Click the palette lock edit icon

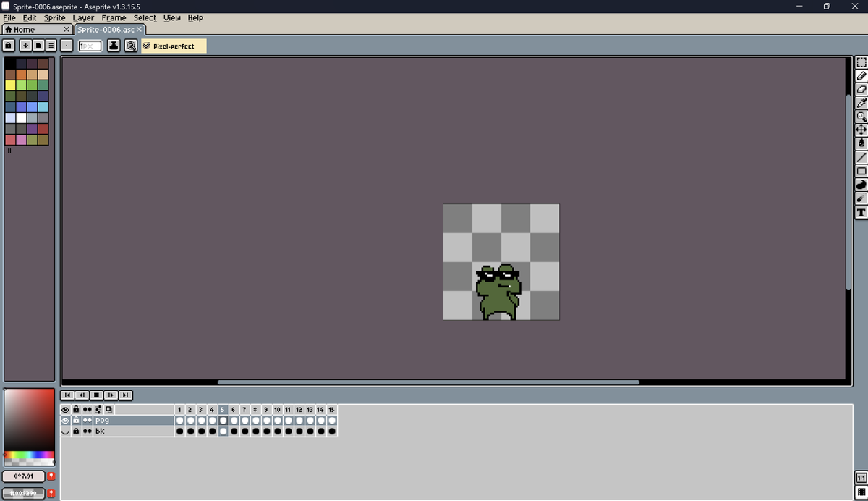pyautogui.click(x=9, y=46)
